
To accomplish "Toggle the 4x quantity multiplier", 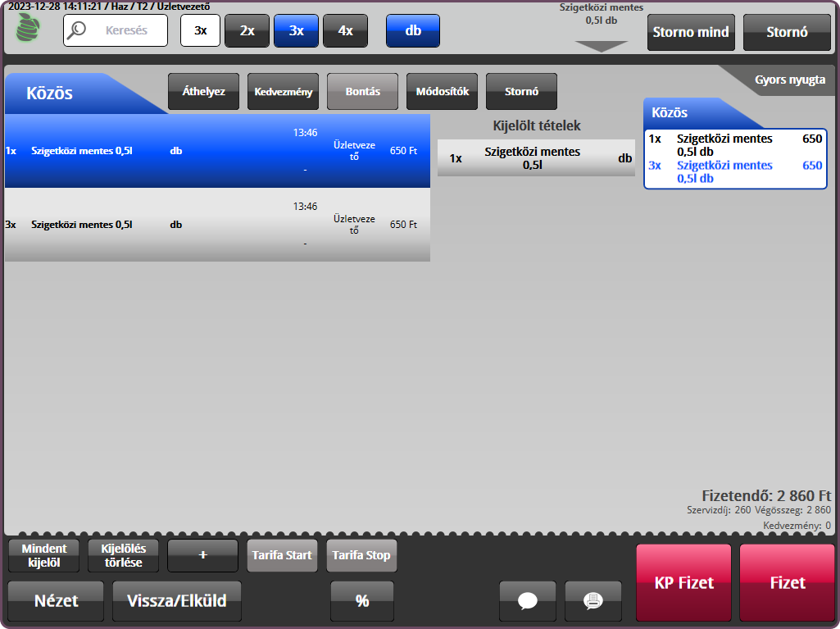I will click(x=345, y=30).
